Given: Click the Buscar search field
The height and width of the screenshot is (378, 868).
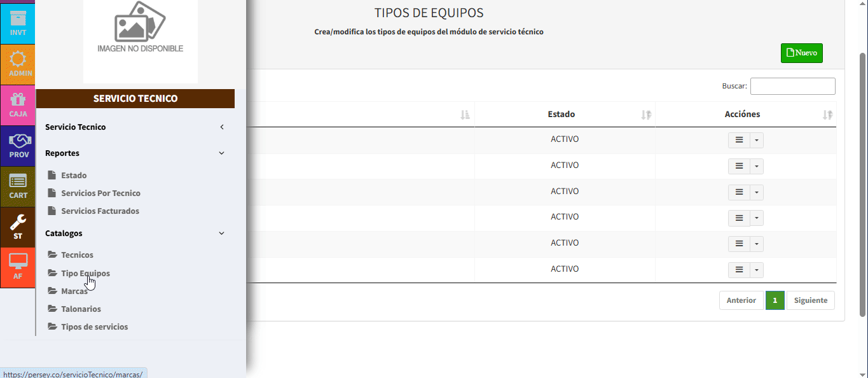Looking at the screenshot, I should [x=792, y=86].
